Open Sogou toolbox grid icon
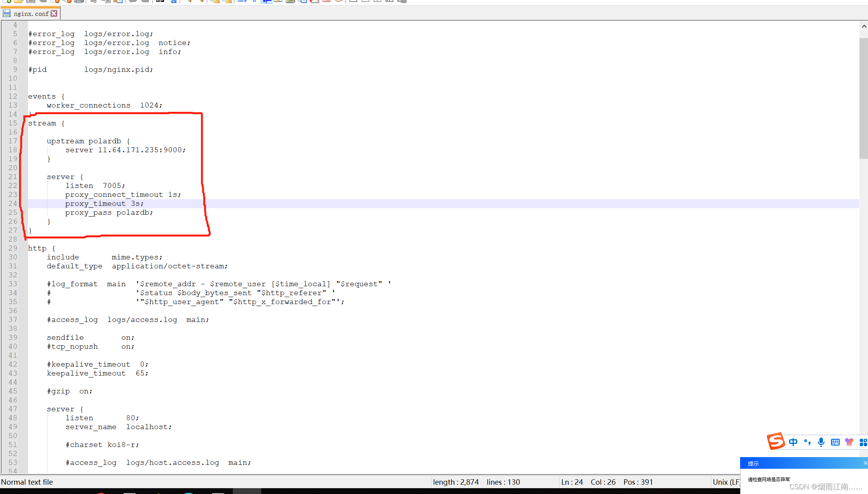Image resolution: width=868 pixels, height=494 pixels. [863, 442]
